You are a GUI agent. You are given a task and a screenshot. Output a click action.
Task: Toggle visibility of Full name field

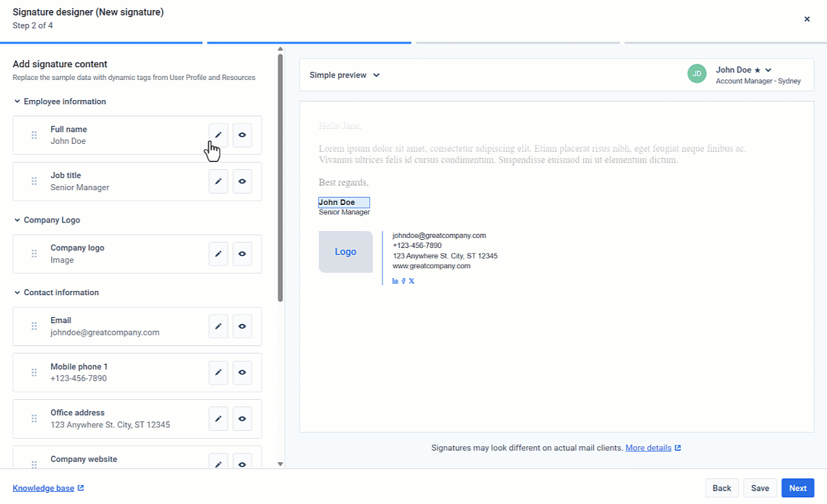point(242,135)
